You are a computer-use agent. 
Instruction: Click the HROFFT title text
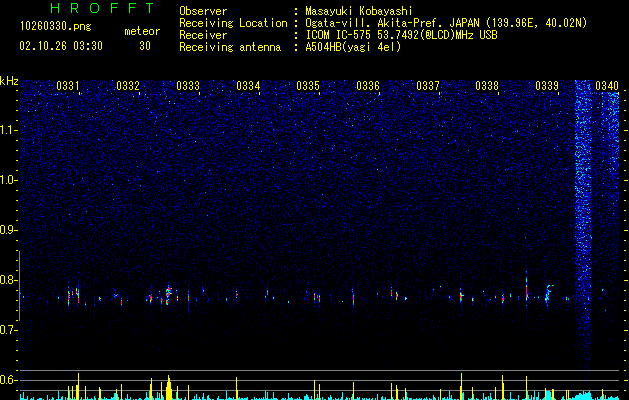(102, 8)
